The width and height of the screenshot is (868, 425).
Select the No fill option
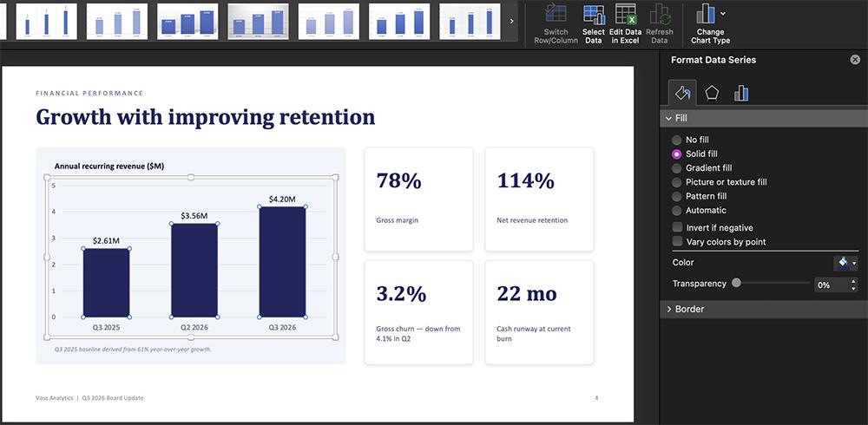676,140
